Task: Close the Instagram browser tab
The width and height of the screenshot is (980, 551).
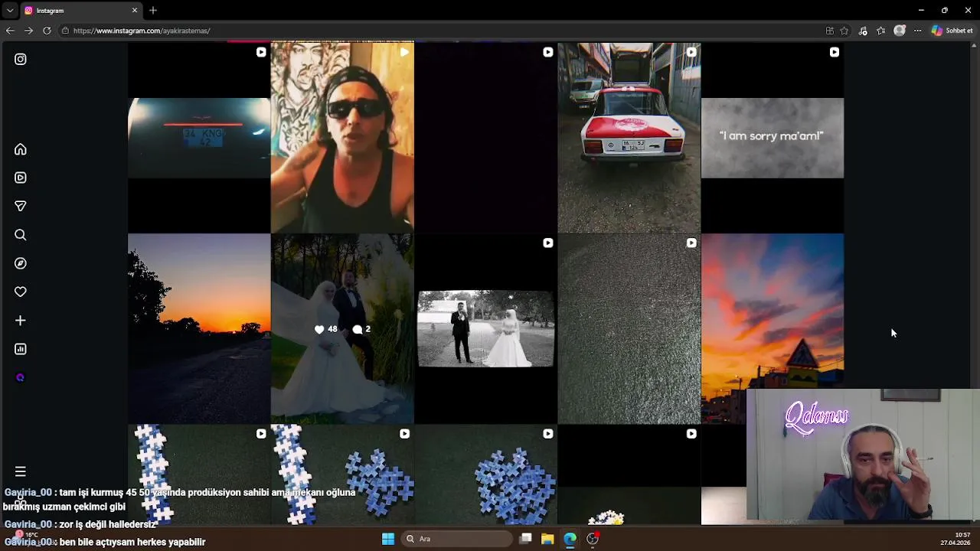Action: click(x=135, y=11)
